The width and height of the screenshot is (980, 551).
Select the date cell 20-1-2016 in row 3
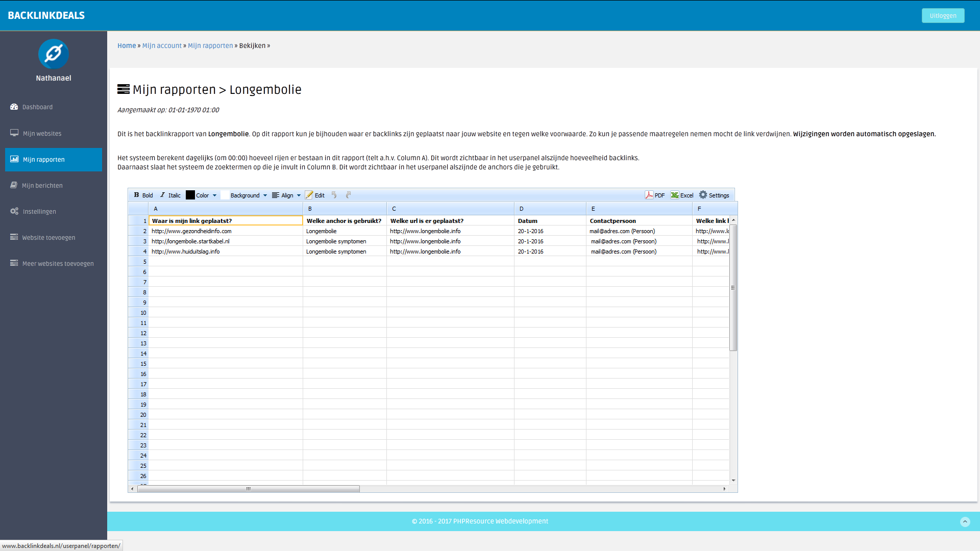tap(550, 241)
